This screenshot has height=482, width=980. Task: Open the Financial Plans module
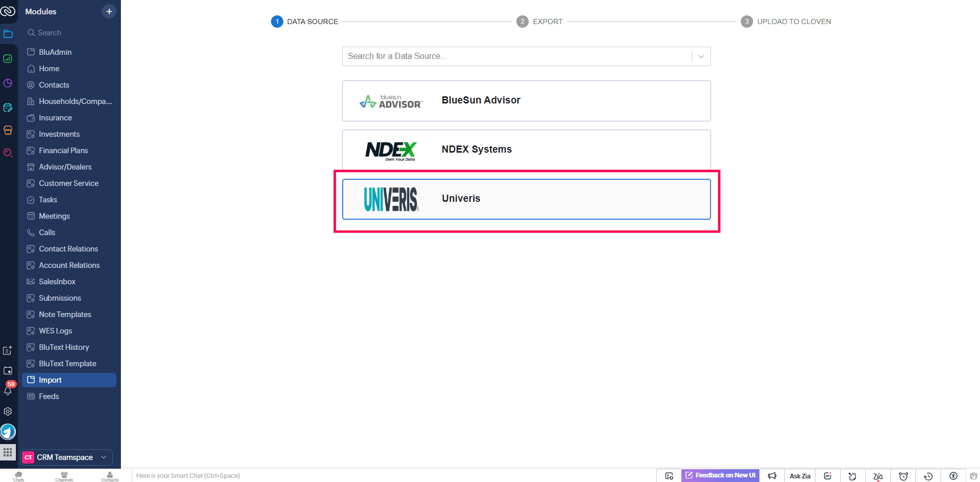click(69, 151)
